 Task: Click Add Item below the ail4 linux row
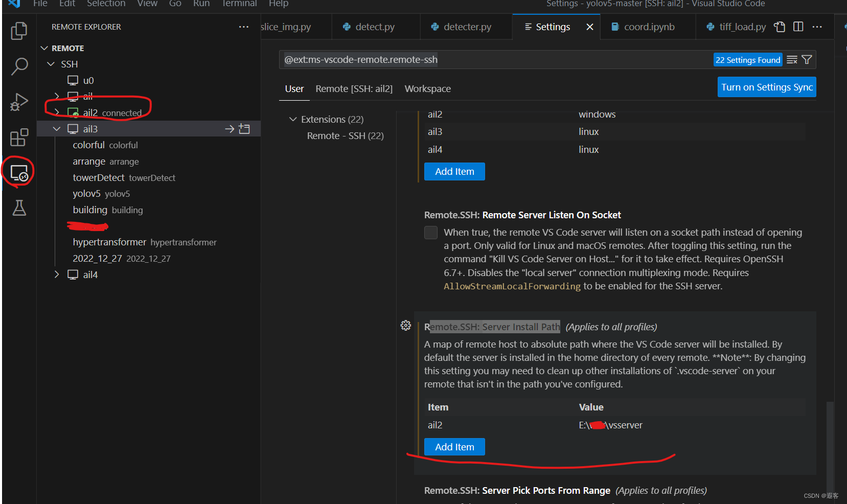click(x=454, y=171)
